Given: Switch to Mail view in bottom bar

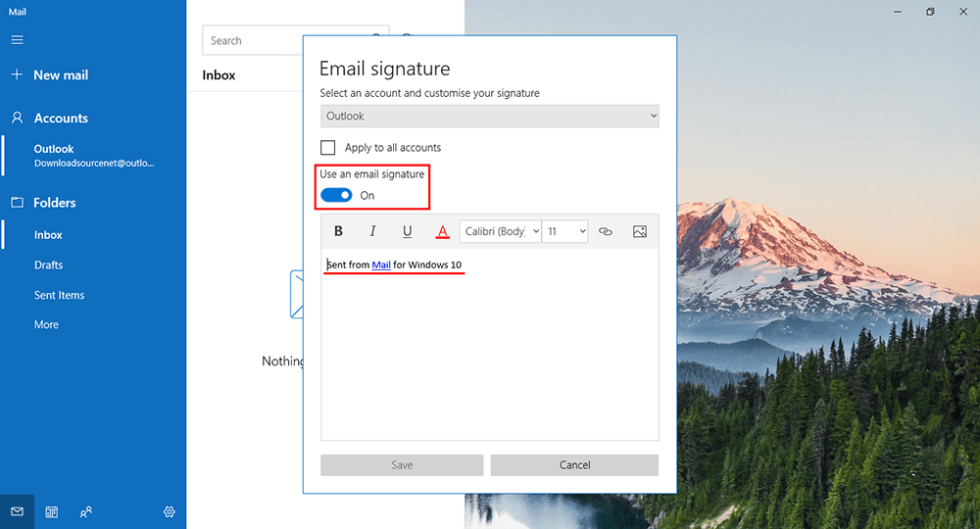Looking at the screenshot, I should pyautogui.click(x=18, y=511).
